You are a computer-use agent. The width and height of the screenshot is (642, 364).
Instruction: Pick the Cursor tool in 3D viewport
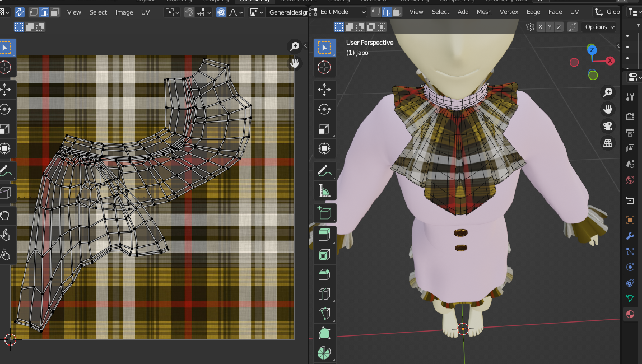(x=324, y=68)
